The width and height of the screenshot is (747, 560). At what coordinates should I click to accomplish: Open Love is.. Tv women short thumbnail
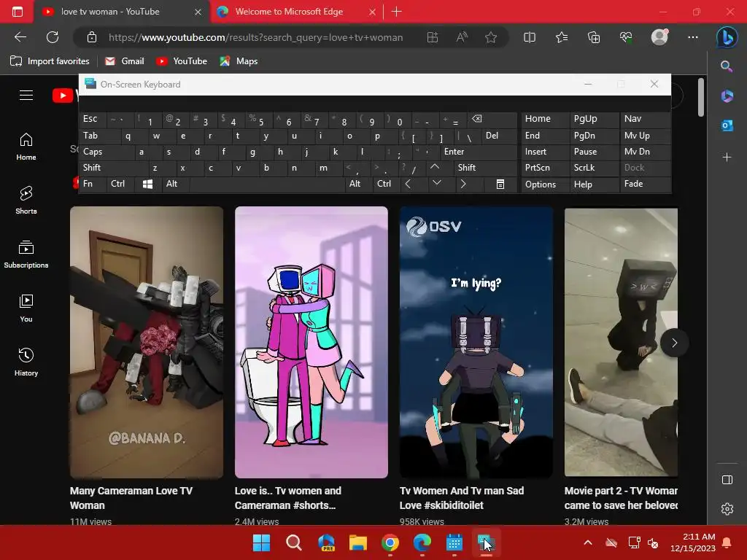311,342
